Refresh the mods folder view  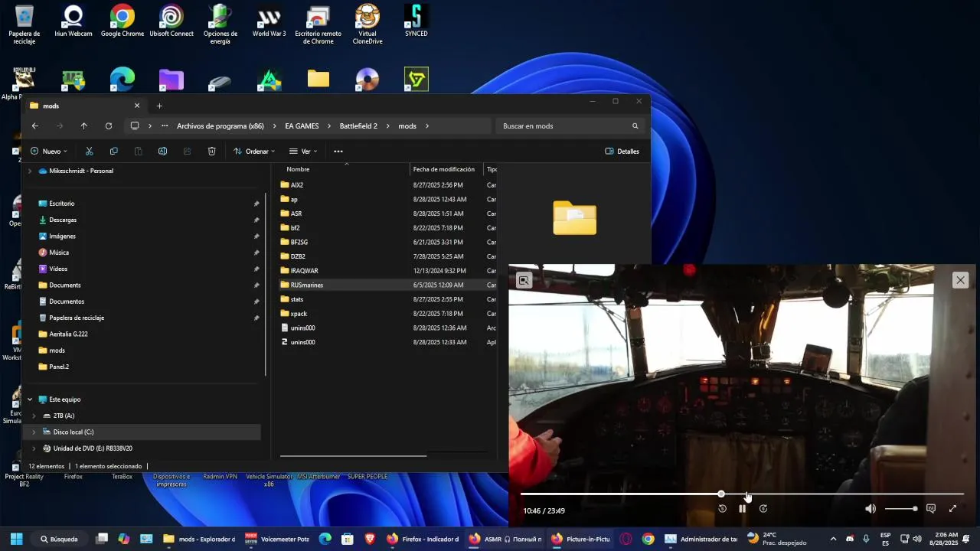point(108,126)
